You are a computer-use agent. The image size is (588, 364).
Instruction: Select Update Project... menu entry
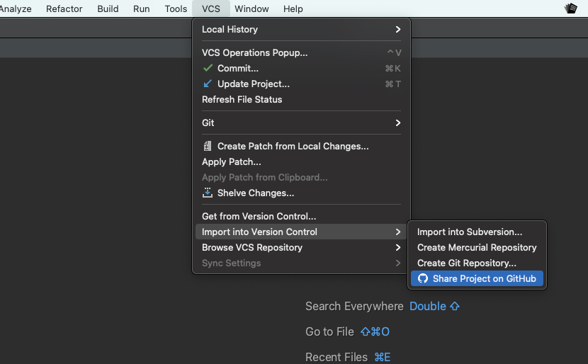[x=301, y=84]
